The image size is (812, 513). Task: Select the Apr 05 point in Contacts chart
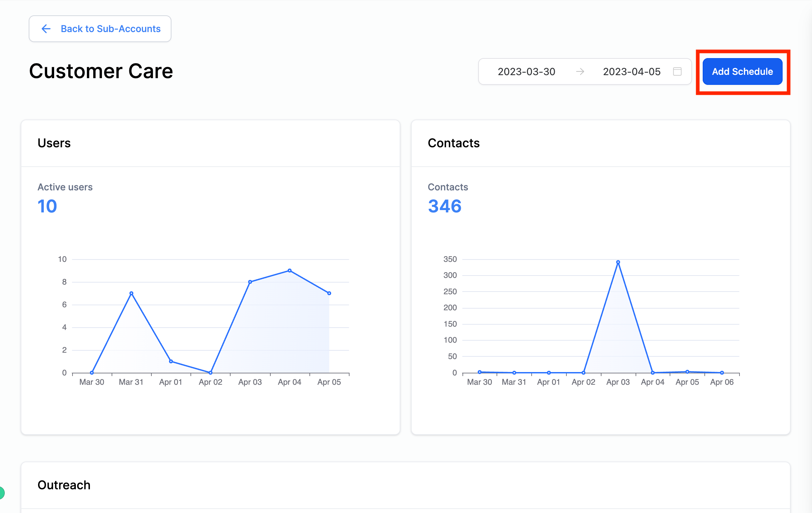687,372
